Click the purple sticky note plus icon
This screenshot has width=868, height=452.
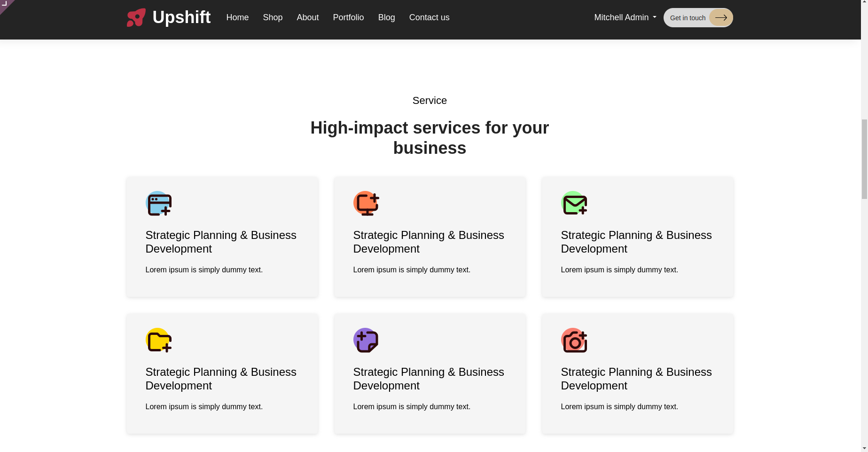(x=366, y=341)
